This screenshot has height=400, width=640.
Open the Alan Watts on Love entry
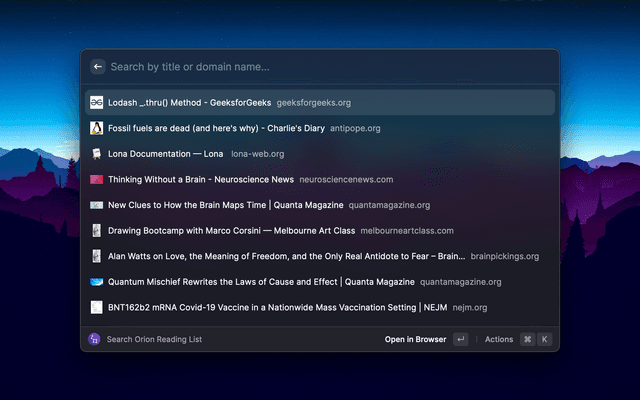tap(286, 256)
